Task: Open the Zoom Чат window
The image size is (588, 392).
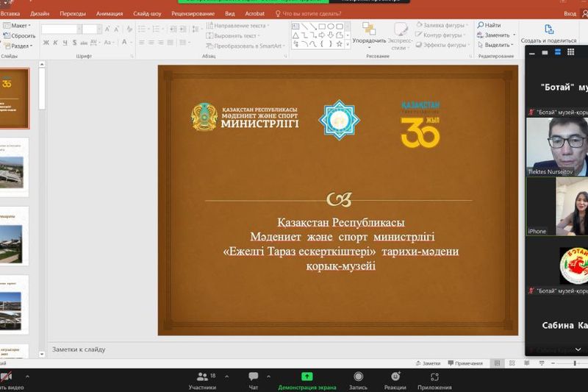Action: pyautogui.click(x=254, y=379)
